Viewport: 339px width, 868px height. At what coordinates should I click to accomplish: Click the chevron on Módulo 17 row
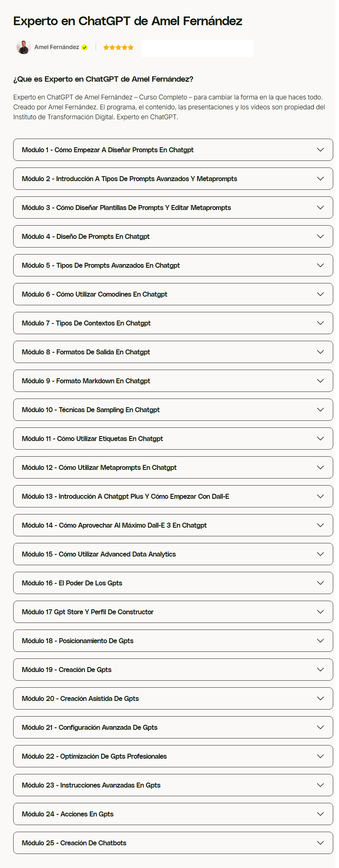320,612
